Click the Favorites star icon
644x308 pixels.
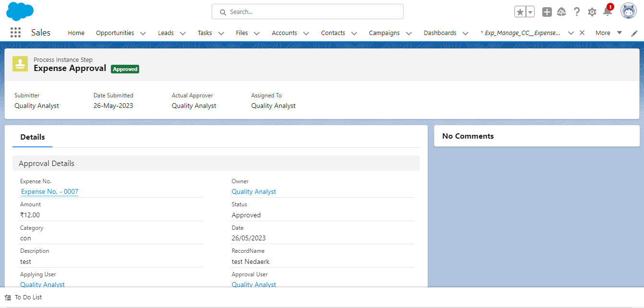click(520, 12)
